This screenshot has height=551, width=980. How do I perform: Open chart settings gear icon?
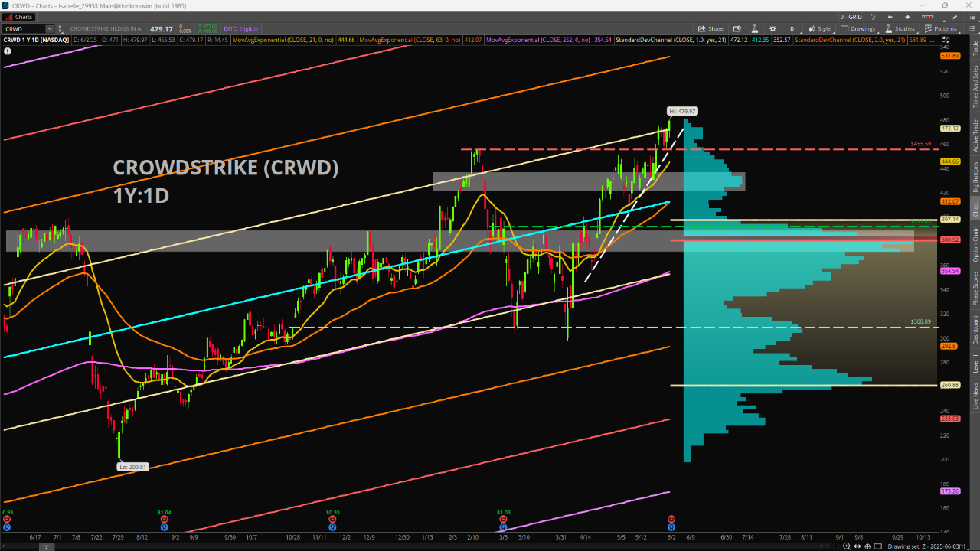(775, 28)
